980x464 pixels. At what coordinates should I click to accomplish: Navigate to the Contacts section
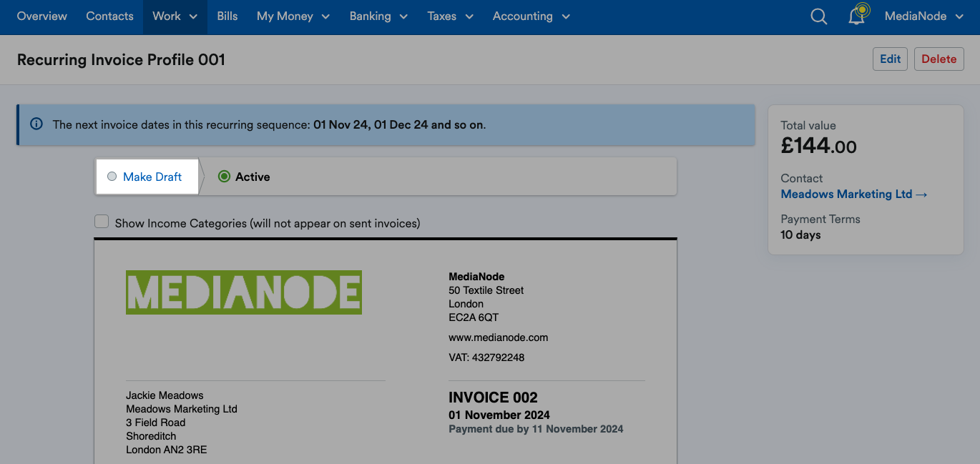[x=109, y=16]
